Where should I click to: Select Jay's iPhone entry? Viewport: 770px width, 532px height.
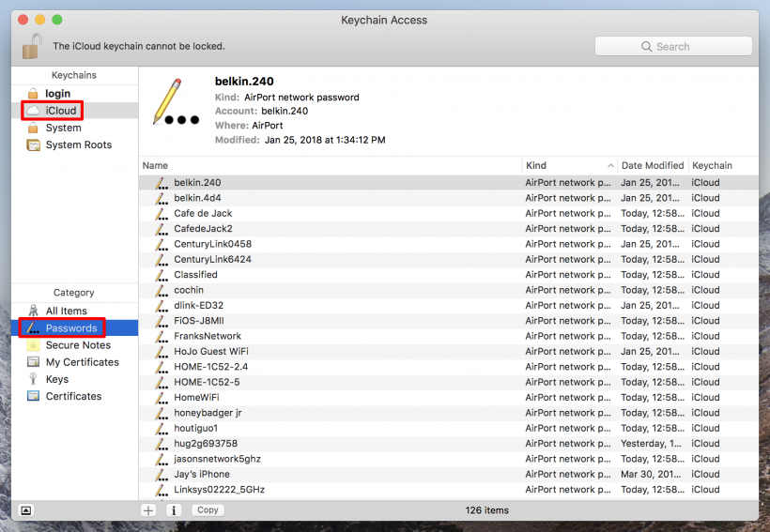[x=448, y=474]
